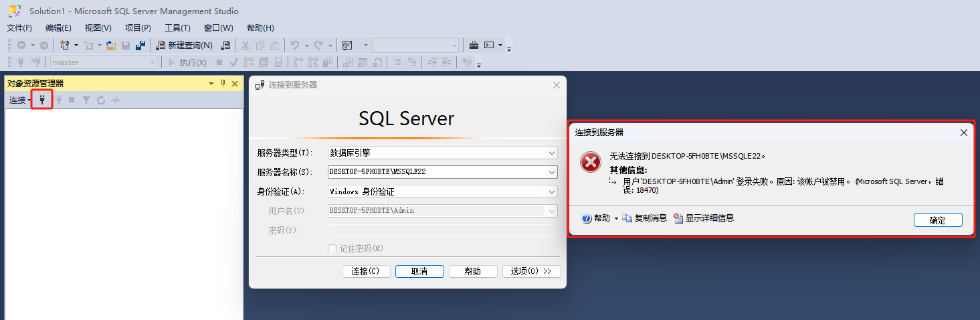
Task: Click the Cut scissors icon
Action: [246, 45]
